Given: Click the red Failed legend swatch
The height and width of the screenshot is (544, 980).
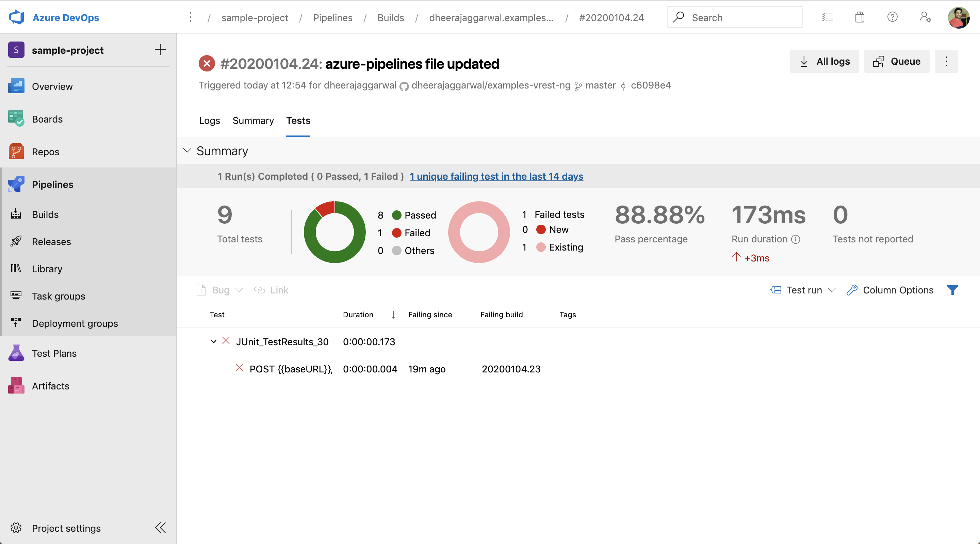Looking at the screenshot, I should (396, 233).
